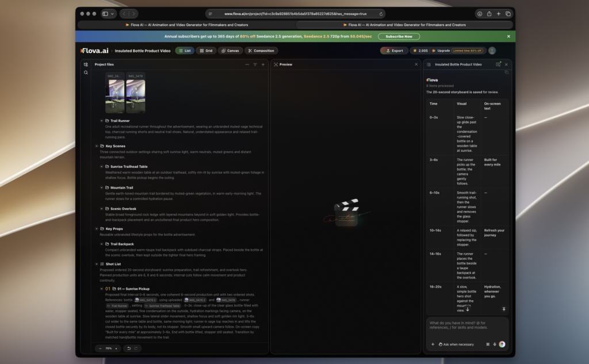Switch to the List view
The width and height of the screenshot is (589, 364).
pos(185,51)
